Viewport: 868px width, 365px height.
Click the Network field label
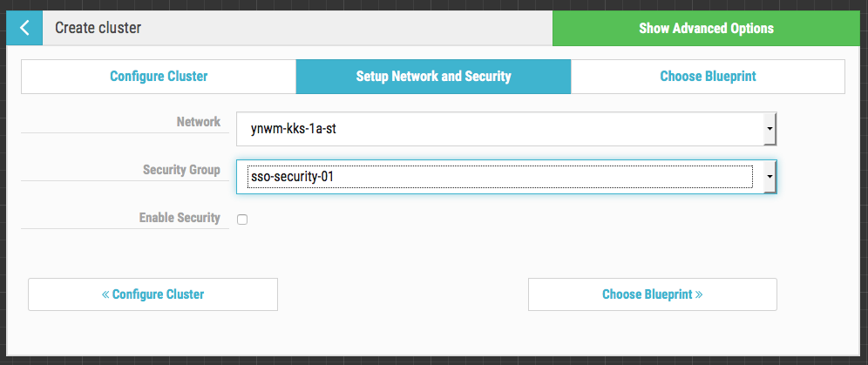click(x=198, y=122)
